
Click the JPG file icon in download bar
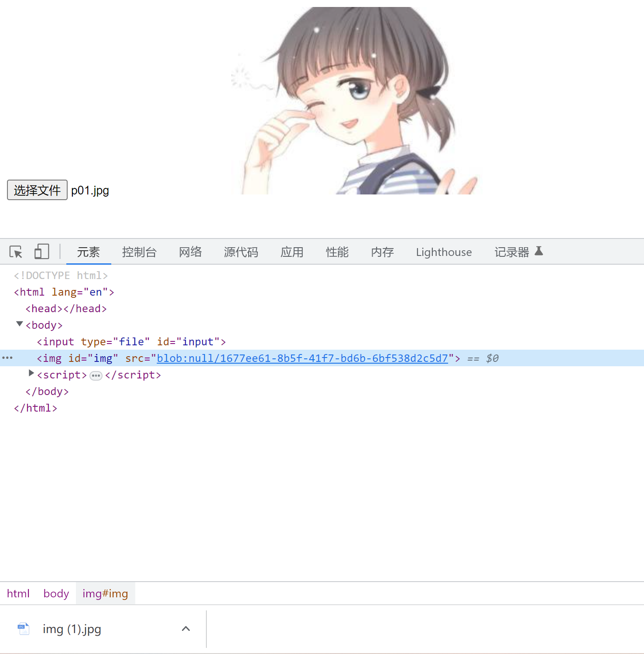24,629
